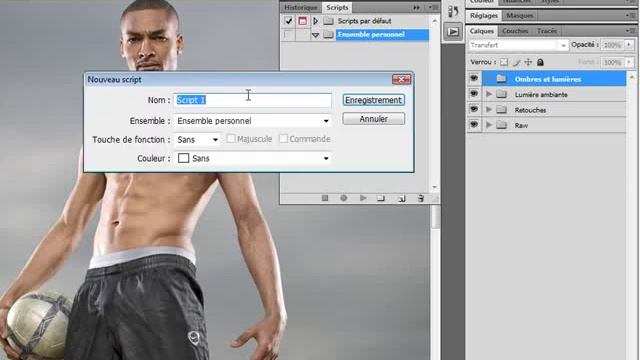Hide the Raw layer group
This screenshot has height=360, width=640.
[x=474, y=124]
